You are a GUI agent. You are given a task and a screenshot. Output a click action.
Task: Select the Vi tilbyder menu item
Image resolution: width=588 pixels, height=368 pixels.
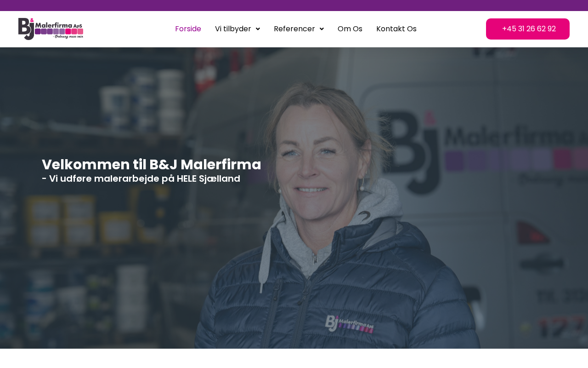click(233, 29)
